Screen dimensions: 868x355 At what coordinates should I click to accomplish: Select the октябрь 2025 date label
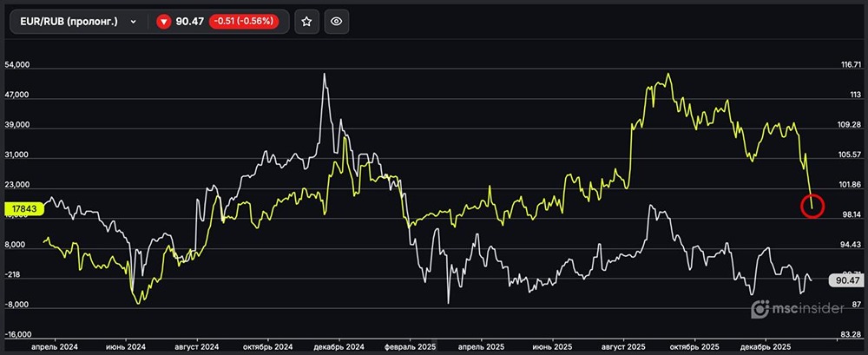pos(694,346)
